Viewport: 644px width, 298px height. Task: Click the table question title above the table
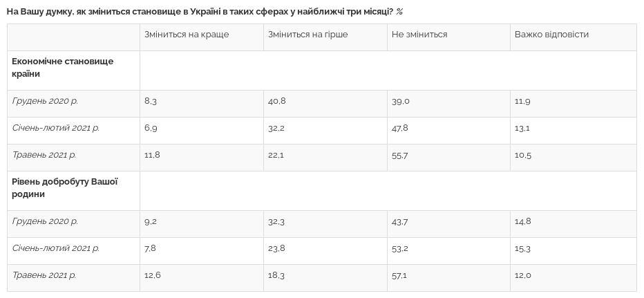coord(205,11)
